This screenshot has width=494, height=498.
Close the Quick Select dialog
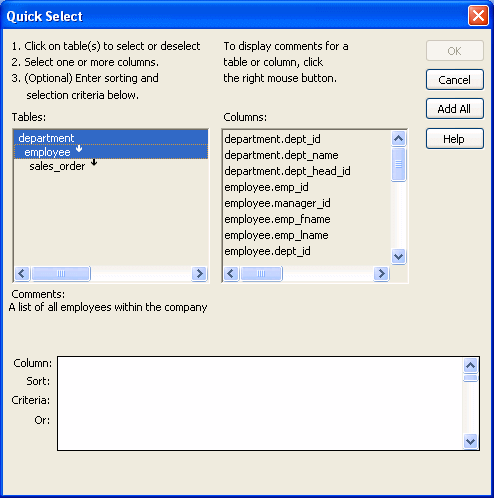coord(478,16)
